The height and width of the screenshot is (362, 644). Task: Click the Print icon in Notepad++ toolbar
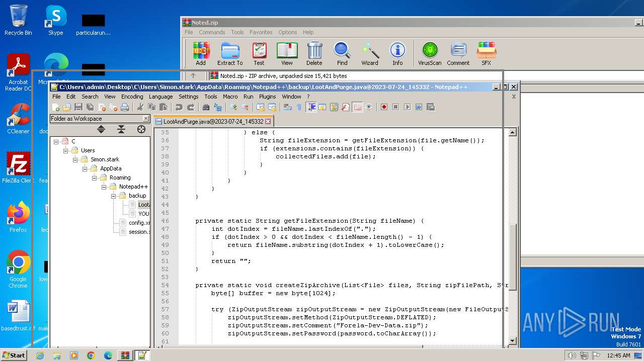click(125, 107)
